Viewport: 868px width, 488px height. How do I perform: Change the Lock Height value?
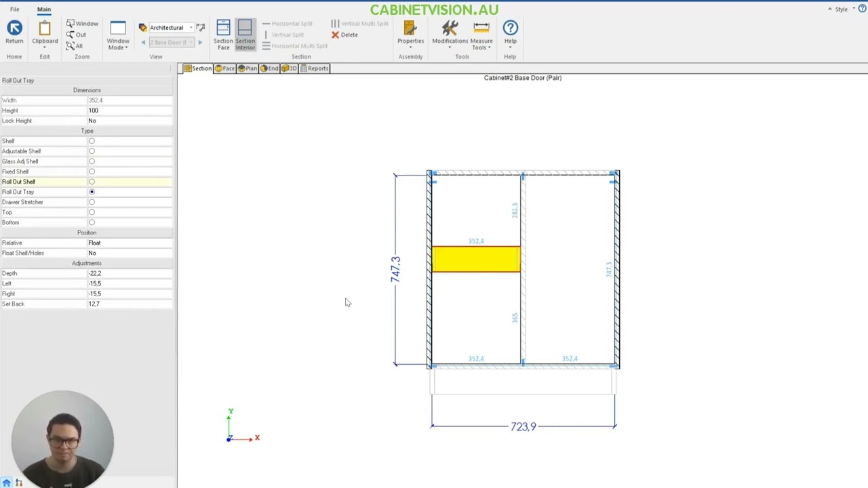pyautogui.click(x=130, y=121)
